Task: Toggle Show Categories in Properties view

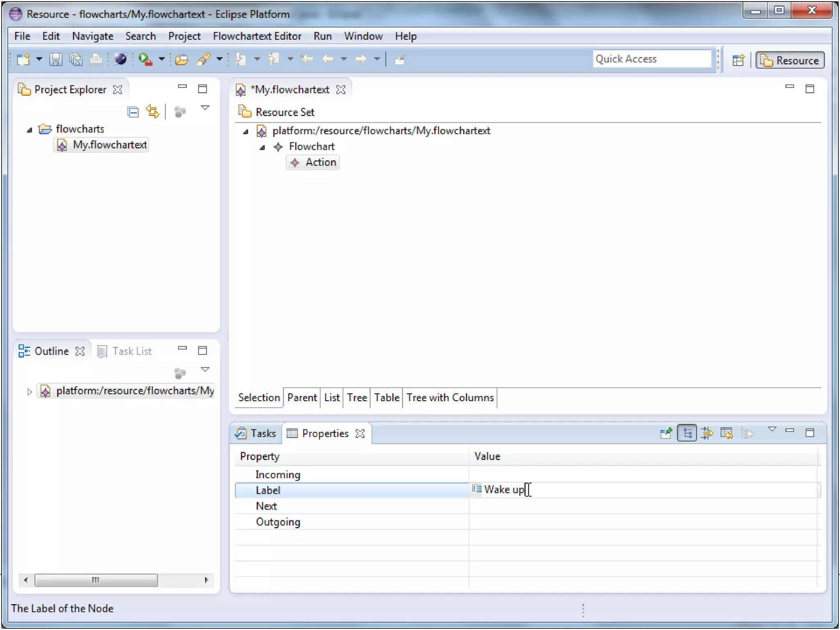Action: tap(687, 433)
